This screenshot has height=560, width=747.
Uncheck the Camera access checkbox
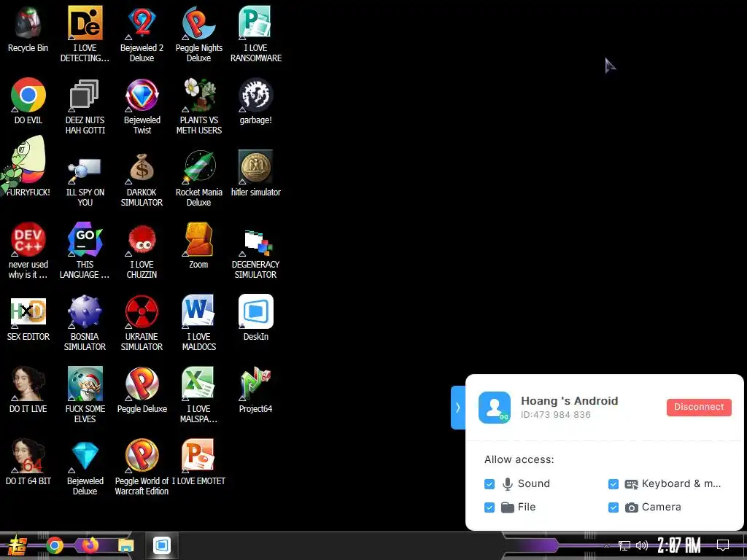tap(613, 507)
